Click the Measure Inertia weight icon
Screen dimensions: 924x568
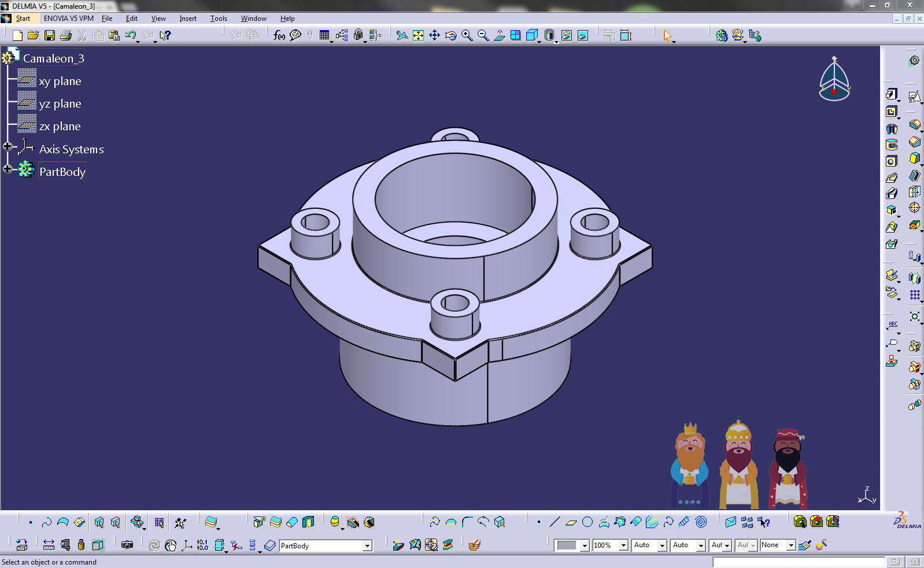pyautogui.click(x=81, y=545)
